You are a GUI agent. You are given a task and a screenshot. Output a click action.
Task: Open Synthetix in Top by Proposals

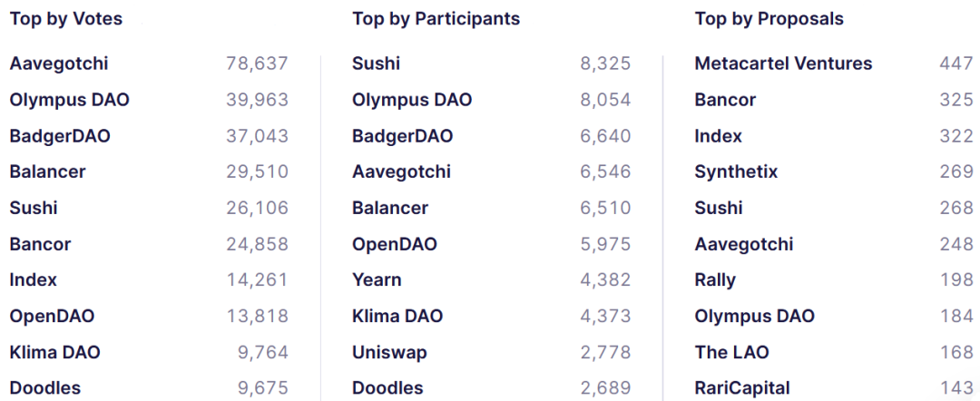coord(736,171)
